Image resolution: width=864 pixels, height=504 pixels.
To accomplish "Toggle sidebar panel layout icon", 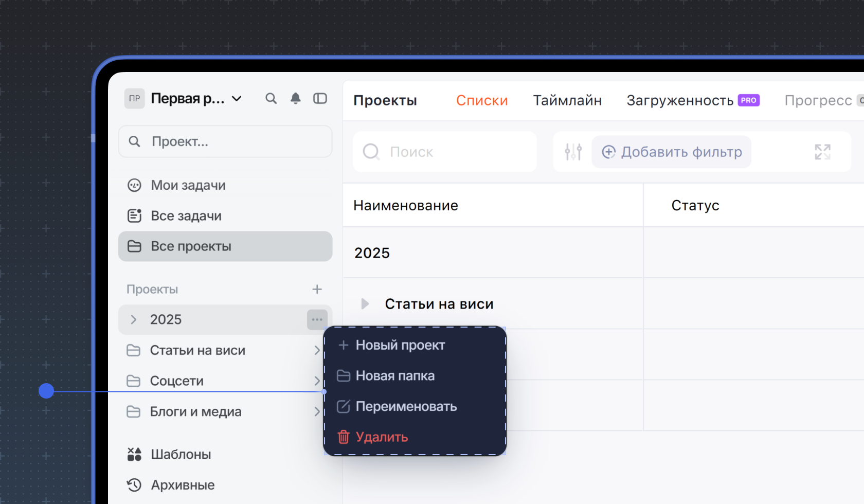I will click(320, 98).
